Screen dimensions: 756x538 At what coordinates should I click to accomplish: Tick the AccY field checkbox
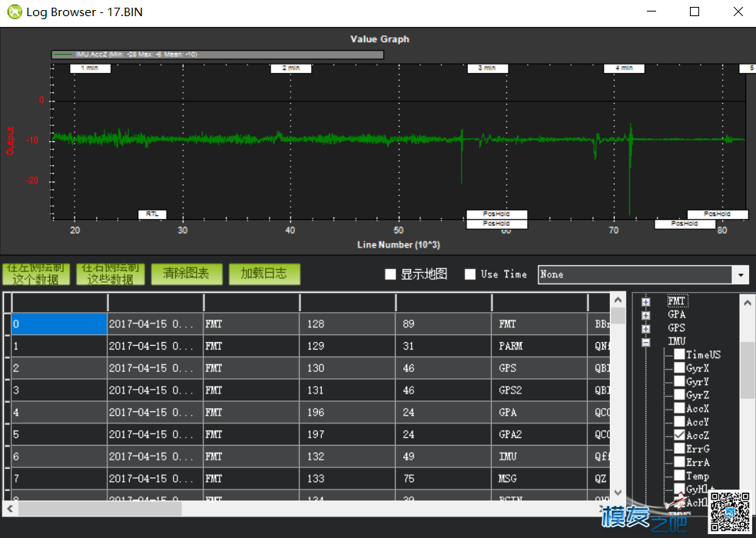(x=679, y=422)
